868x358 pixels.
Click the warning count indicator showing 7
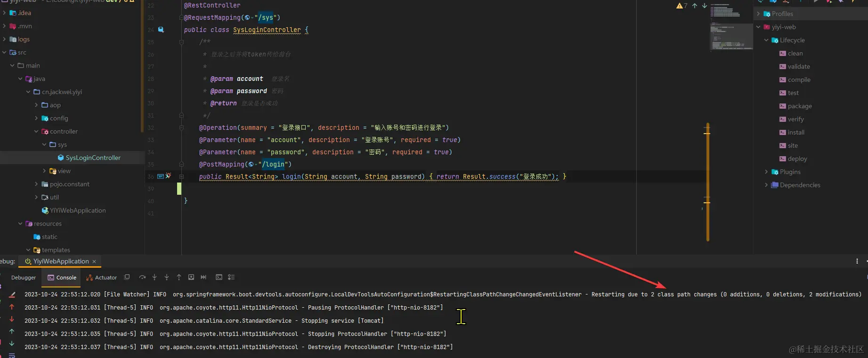(681, 6)
